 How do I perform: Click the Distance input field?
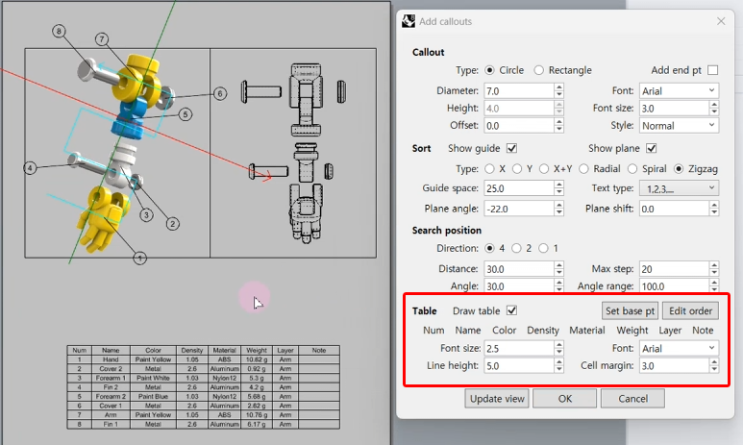519,269
